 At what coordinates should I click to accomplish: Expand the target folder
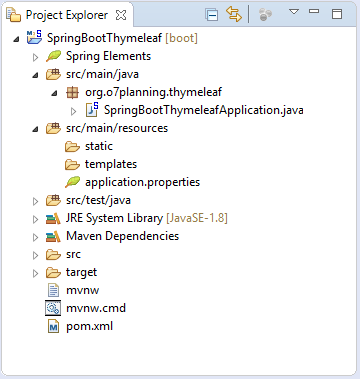coord(35,273)
